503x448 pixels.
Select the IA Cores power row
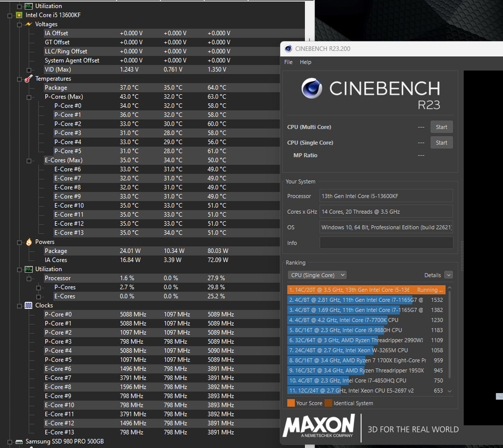162,260
